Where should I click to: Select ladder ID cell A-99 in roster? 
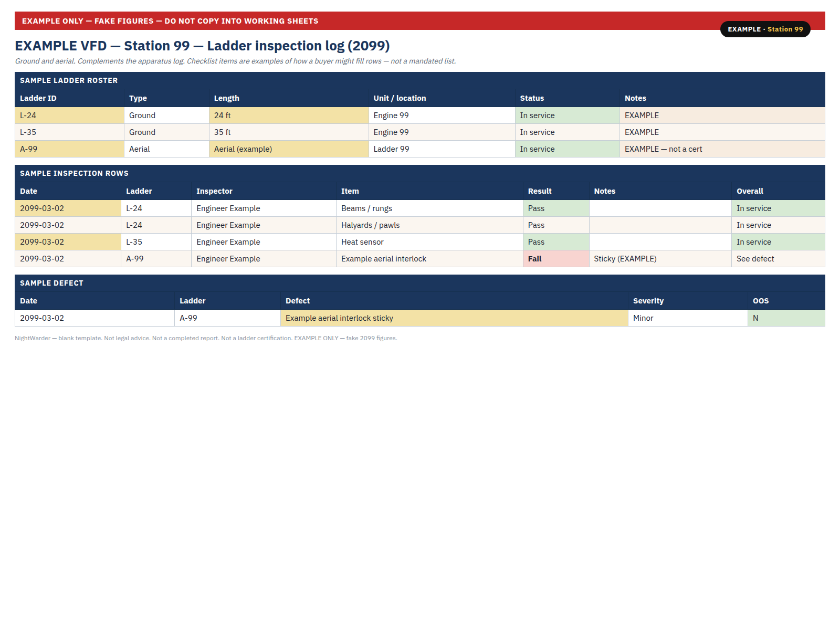click(69, 149)
